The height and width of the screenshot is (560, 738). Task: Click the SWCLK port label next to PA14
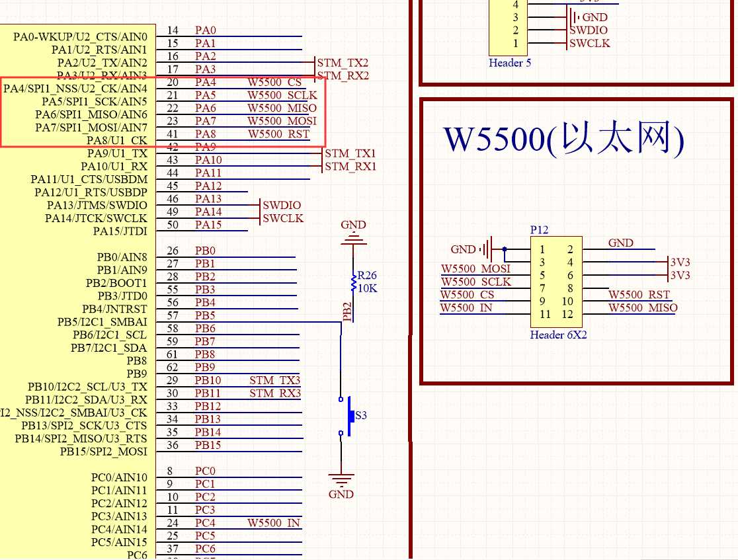[x=283, y=218]
